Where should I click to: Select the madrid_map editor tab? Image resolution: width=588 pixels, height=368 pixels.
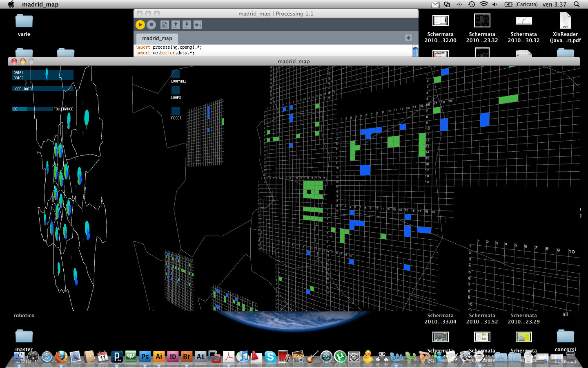pyautogui.click(x=157, y=38)
